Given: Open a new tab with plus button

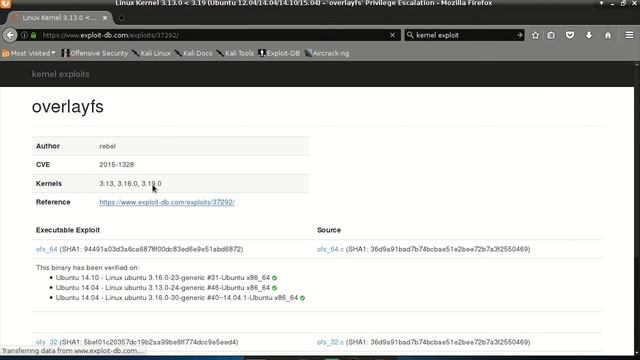Looking at the screenshot, I should pyautogui.click(x=121, y=18).
